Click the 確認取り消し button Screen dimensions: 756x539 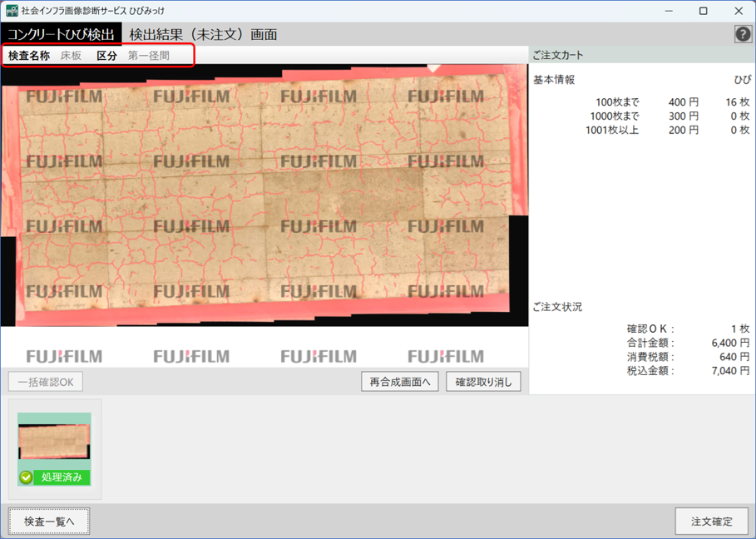pyautogui.click(x=483, y=382)
